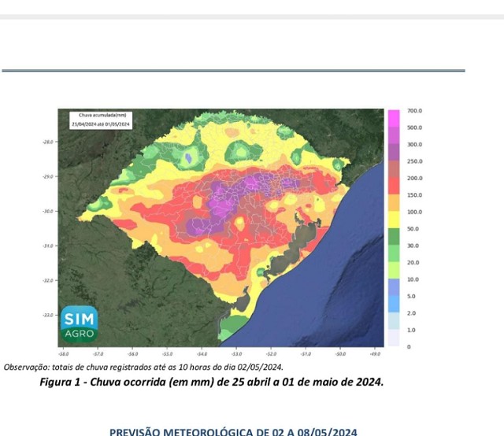504x436 pixels.
Task: Click the horizontal divider line above the map
Action: click(233, 71)
